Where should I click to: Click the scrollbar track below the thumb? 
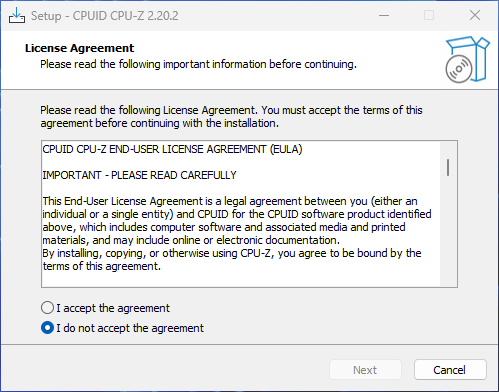448,231
